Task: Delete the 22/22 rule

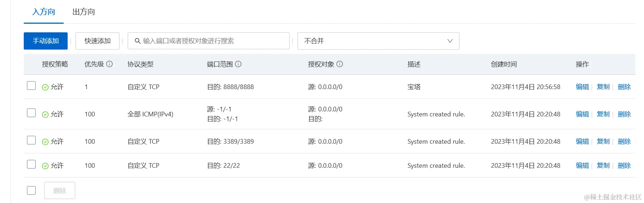Action: (x=624, y=166)
